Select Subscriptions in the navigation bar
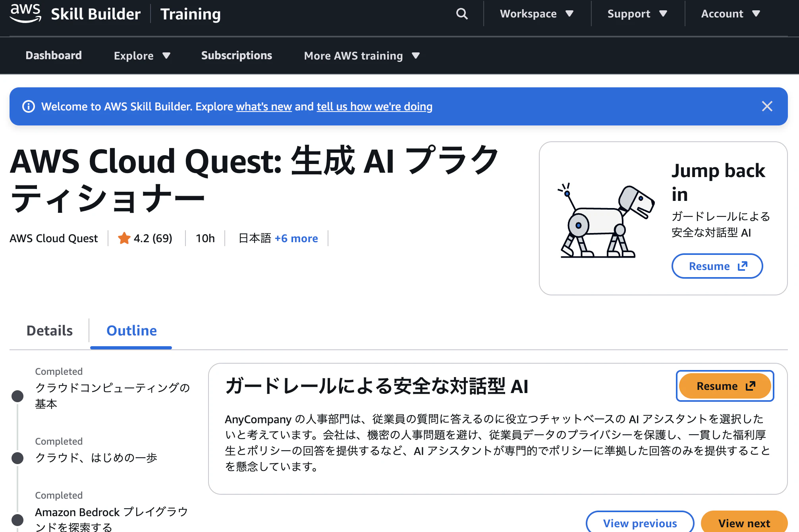 click(x=237, y=56)
